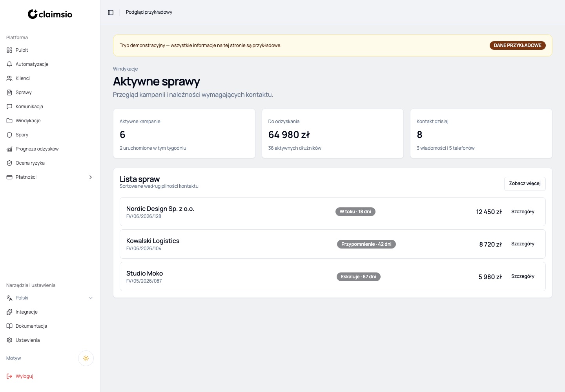Click the 36 aktywnych dłużników text
Image resolution: width=565 pixels, height=392 pixels.
coord(295,148)
